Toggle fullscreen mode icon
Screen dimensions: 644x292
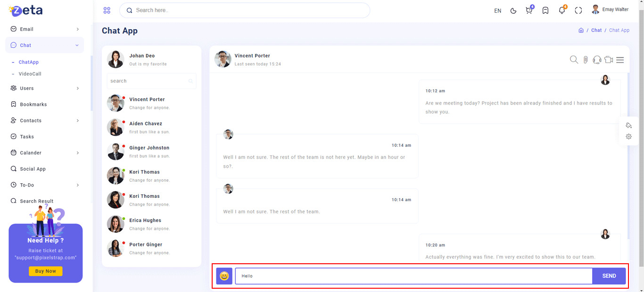(x=578, y=10)
